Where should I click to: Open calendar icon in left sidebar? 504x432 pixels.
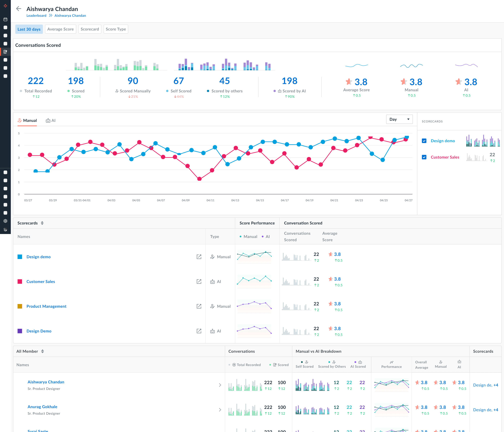(5, 19)
